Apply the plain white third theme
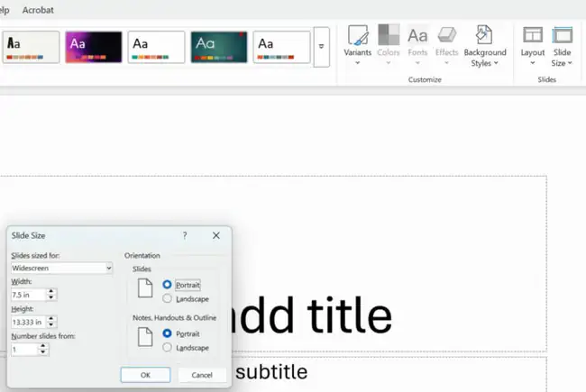The image size is (586, 392). [x=156, y=47]
